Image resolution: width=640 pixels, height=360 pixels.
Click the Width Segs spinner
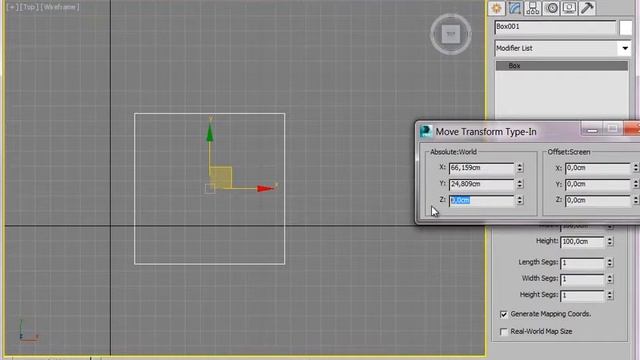coord(610,279)
